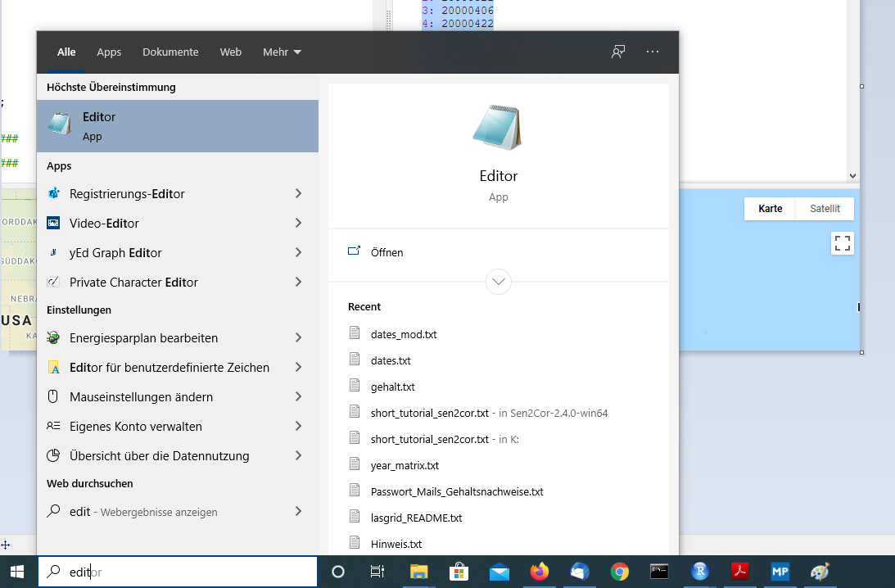Switch map to Karte view

coord(770,208)
